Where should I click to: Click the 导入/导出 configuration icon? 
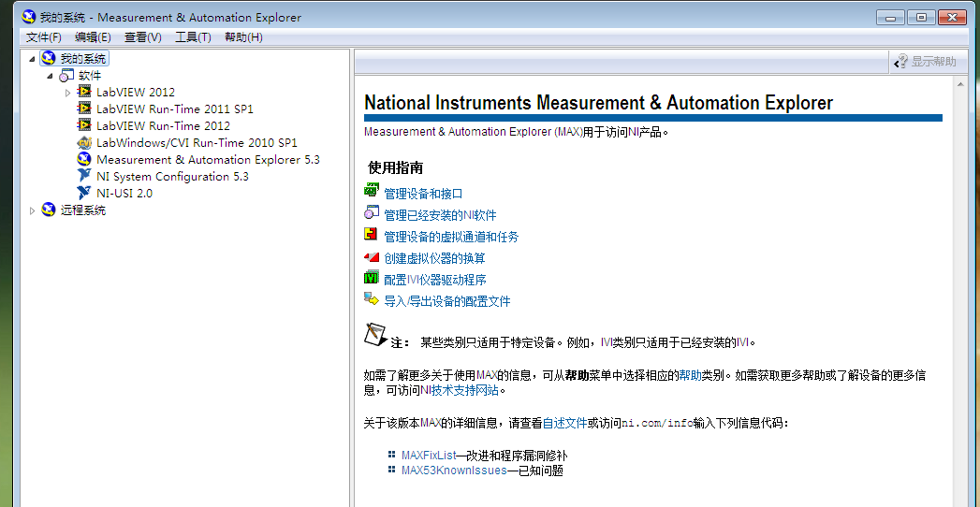372,299
